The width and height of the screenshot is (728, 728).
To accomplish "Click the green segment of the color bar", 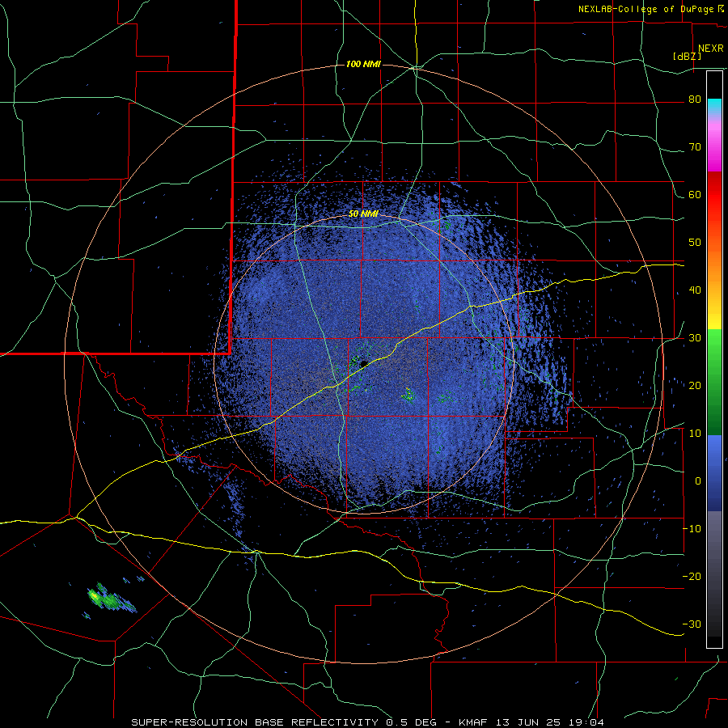I will pyautogui.click(x=714, y=382).
